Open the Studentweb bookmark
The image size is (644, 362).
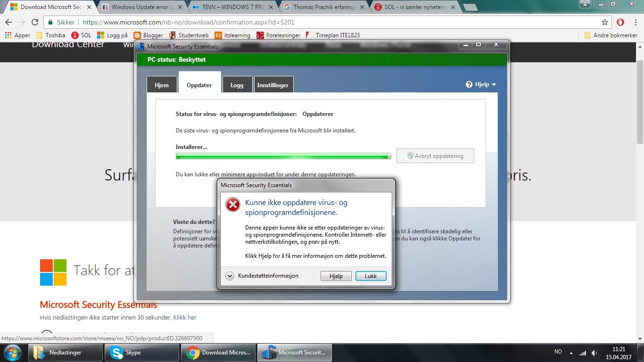189,35
